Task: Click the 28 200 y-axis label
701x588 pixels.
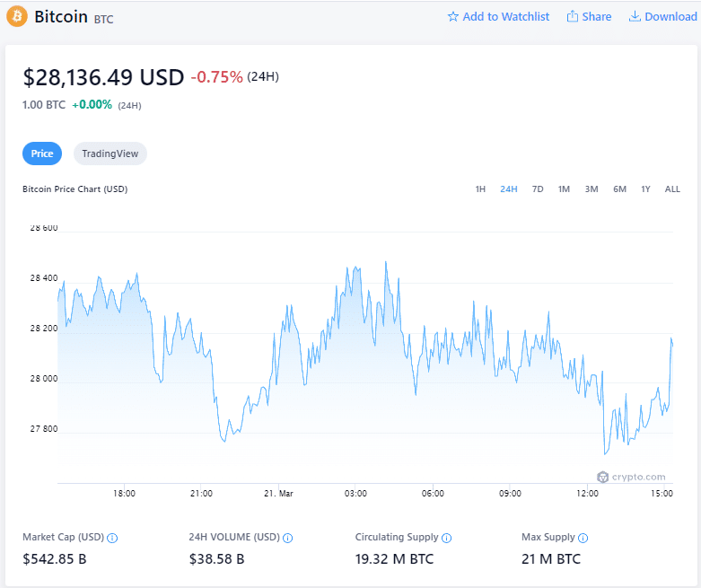Action: pos(44,329)
